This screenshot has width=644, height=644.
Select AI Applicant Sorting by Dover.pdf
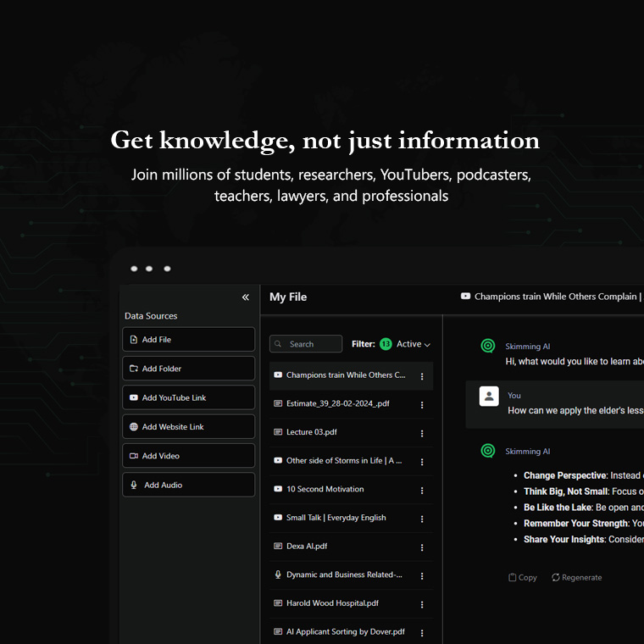tap(351, 631)
